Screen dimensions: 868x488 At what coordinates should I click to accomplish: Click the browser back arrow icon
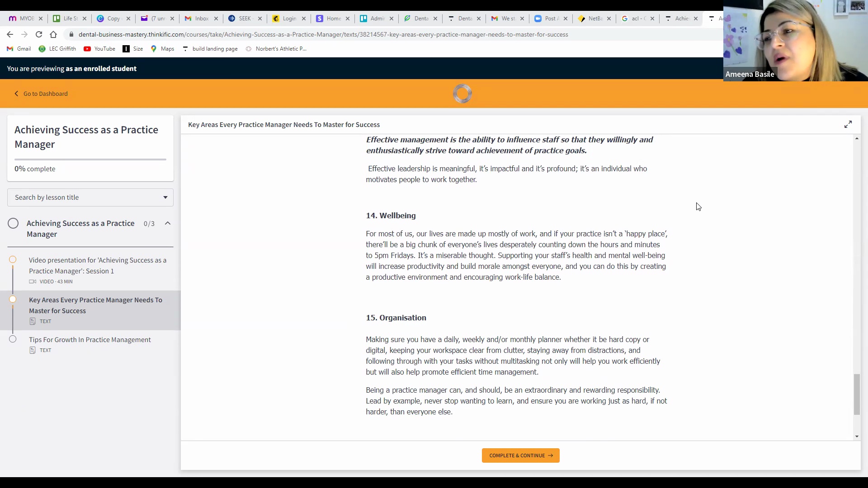tap(10, 34)
